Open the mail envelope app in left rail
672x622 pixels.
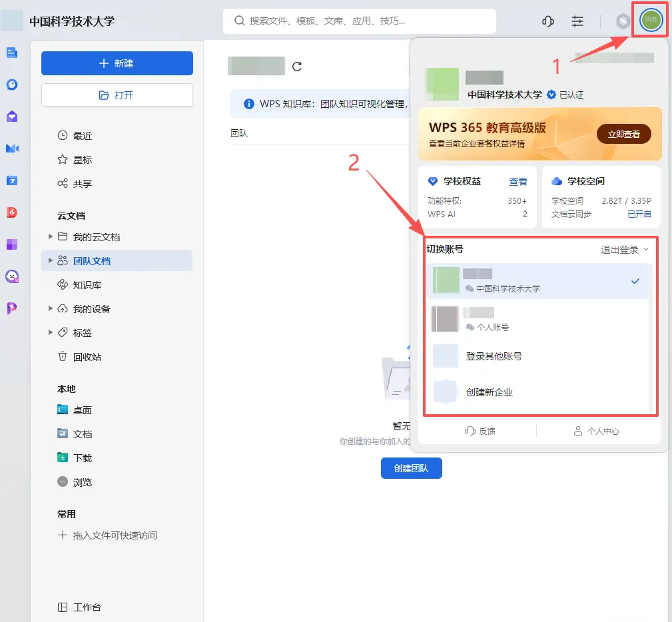coord(12,116)
